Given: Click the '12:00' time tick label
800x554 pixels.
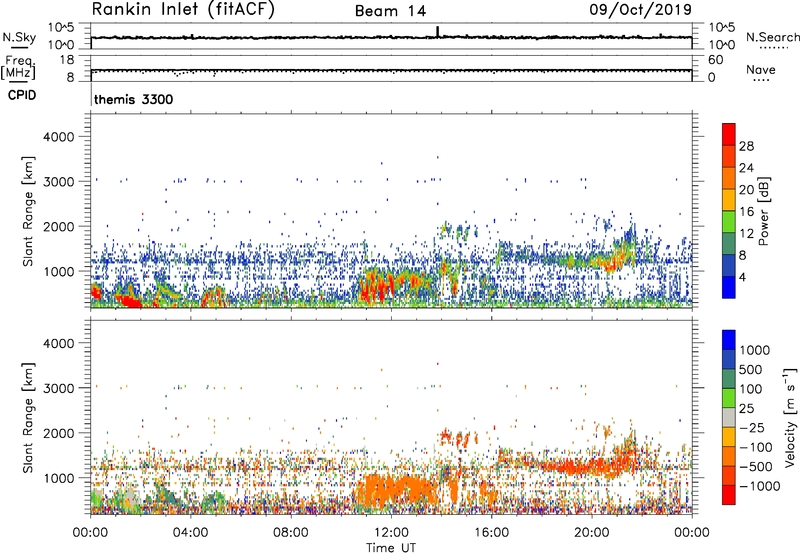Looking at the screenshot, I should pos(391,533).
